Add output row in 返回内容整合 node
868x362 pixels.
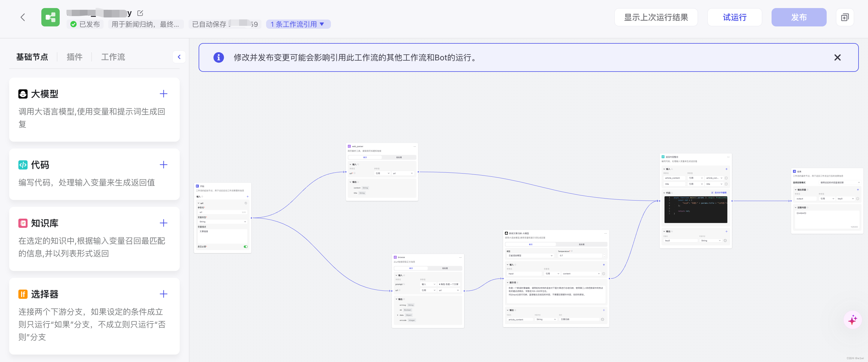click(726, 232)
